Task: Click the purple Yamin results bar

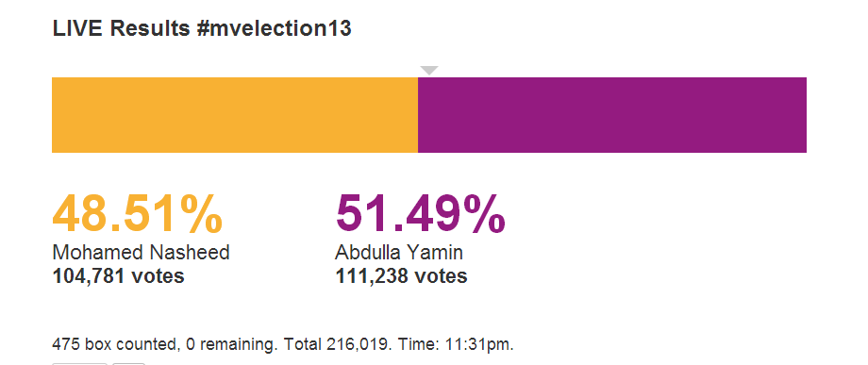Action: (612, 115)
